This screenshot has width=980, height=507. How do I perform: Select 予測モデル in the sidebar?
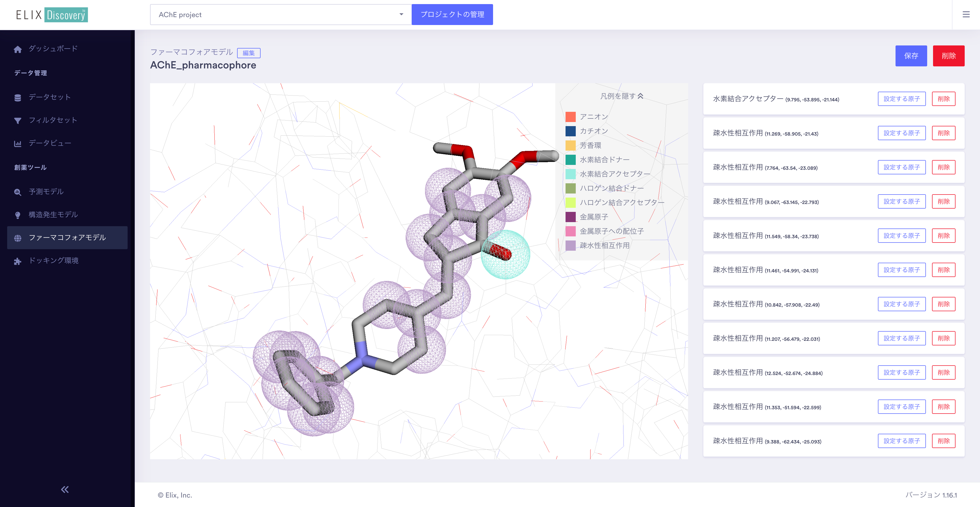coord(46,192)
